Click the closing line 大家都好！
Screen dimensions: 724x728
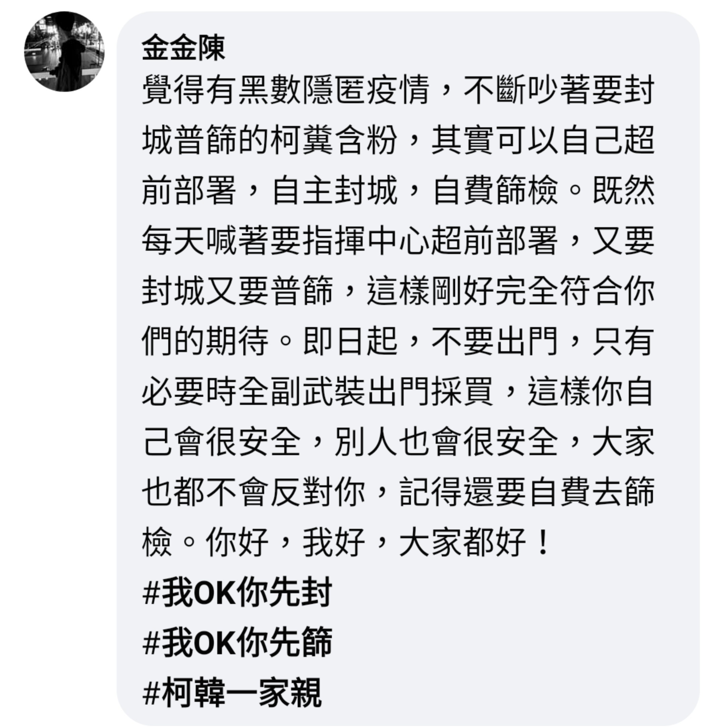tap(475, 542)
